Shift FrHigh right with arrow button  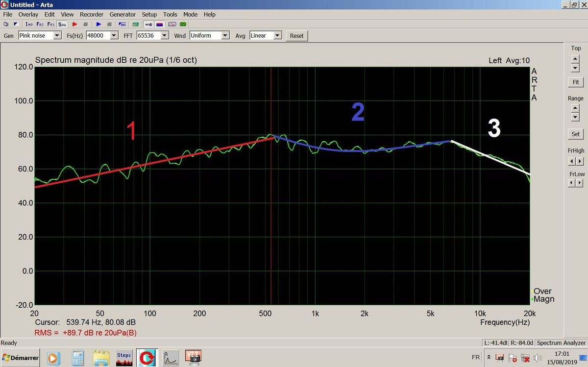pos(580,161)
